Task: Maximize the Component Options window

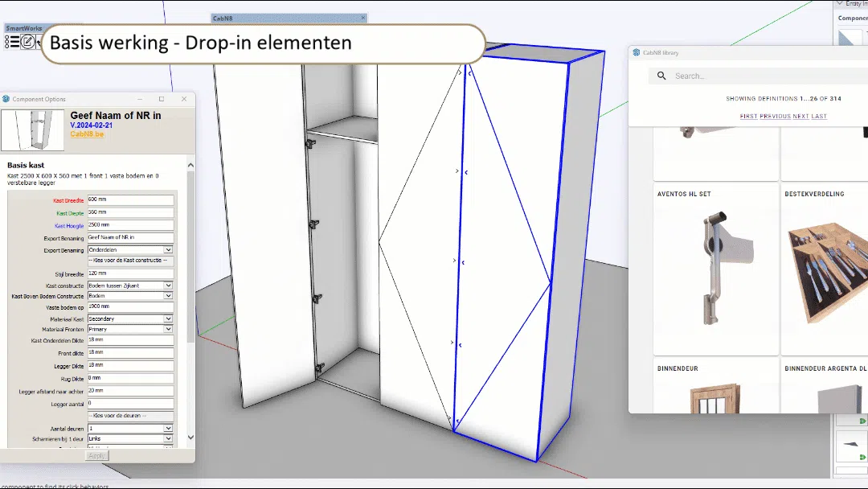Action: tap(162, 99)
